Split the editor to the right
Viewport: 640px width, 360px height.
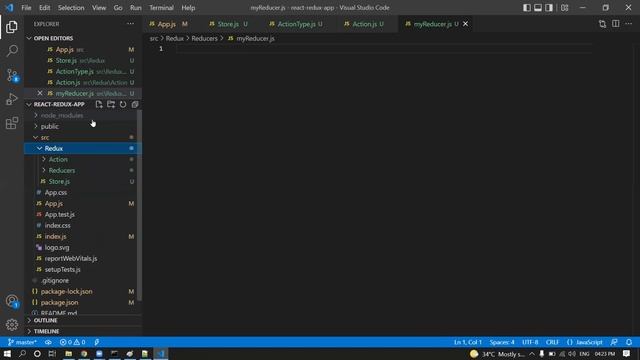[x=616, y=24]
